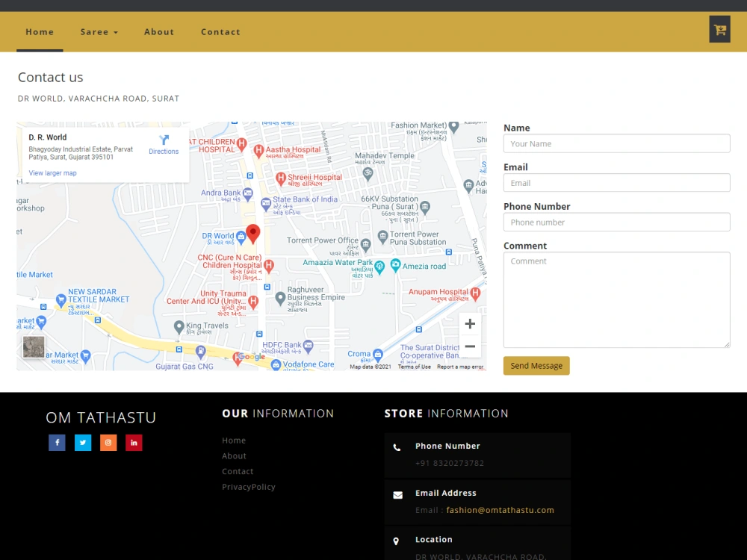Zoom out the map with minus button
The image size is (747, 560).
coord(470,346)
